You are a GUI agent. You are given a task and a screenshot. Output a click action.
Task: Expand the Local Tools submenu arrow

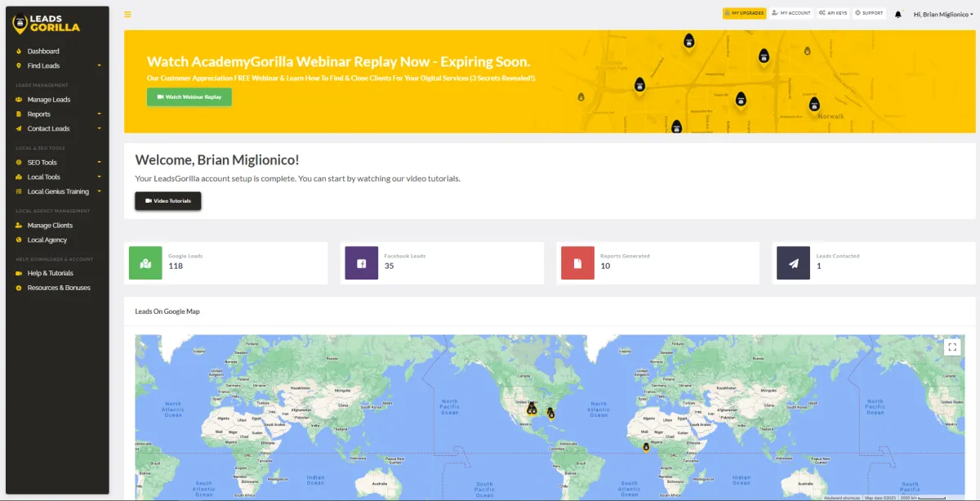100,177
